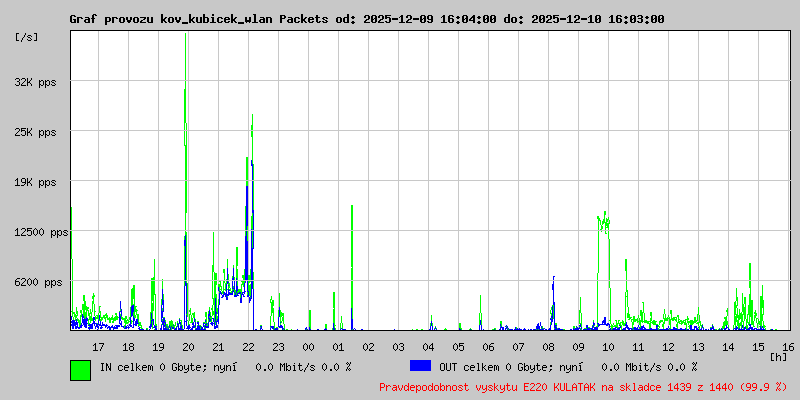Click the hour 15 time label
Image resolution: width=800 pixels, height=400 pixels.
(758, 347)
